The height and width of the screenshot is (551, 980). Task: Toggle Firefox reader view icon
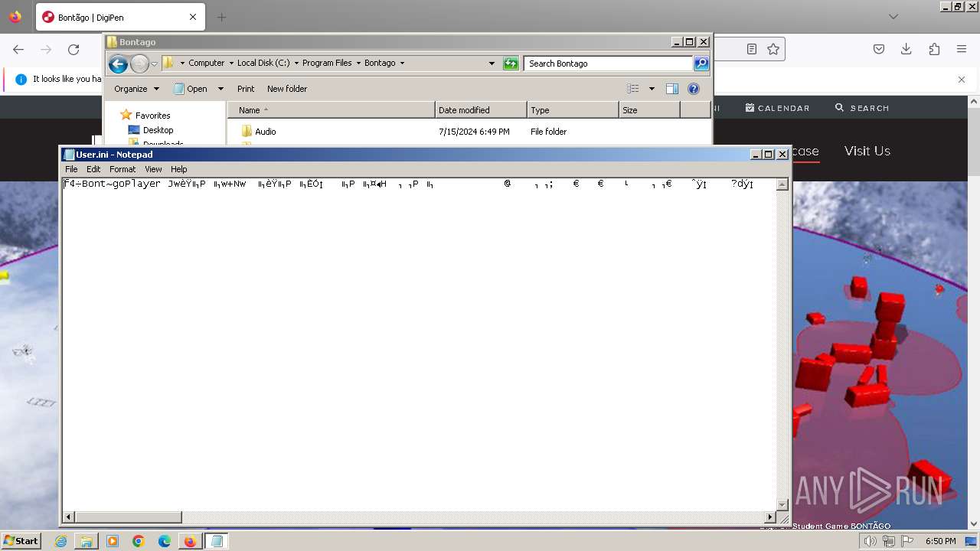752,49
